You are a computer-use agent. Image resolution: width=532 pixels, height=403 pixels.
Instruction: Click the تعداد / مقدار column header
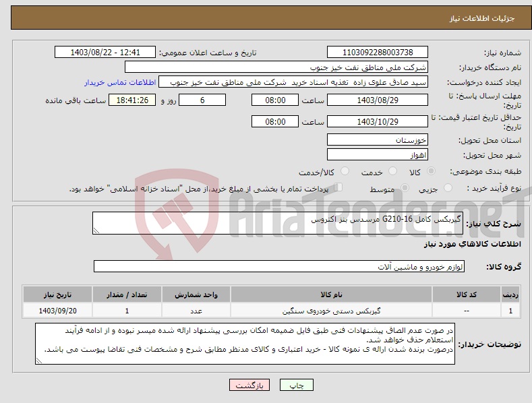coord(127,294)
